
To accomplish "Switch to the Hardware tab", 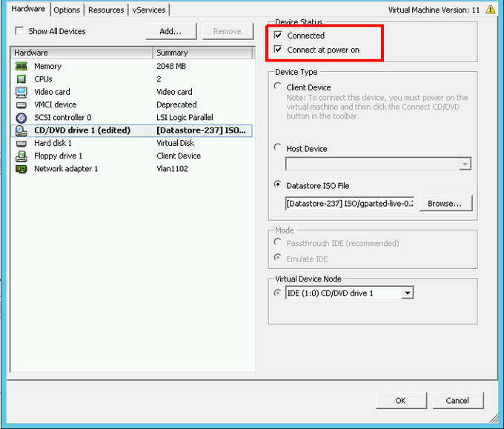I will [x=28, y=9].
